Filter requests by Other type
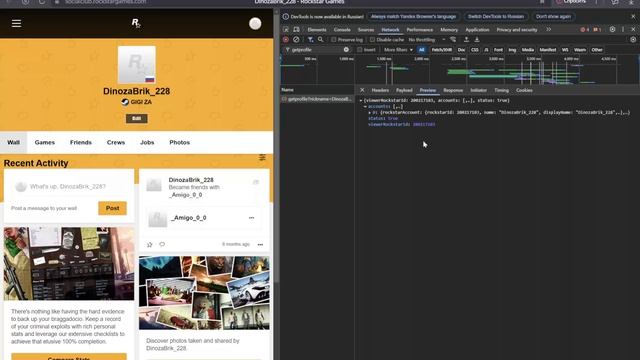640x360 pixels. click(x=597, y=50)
